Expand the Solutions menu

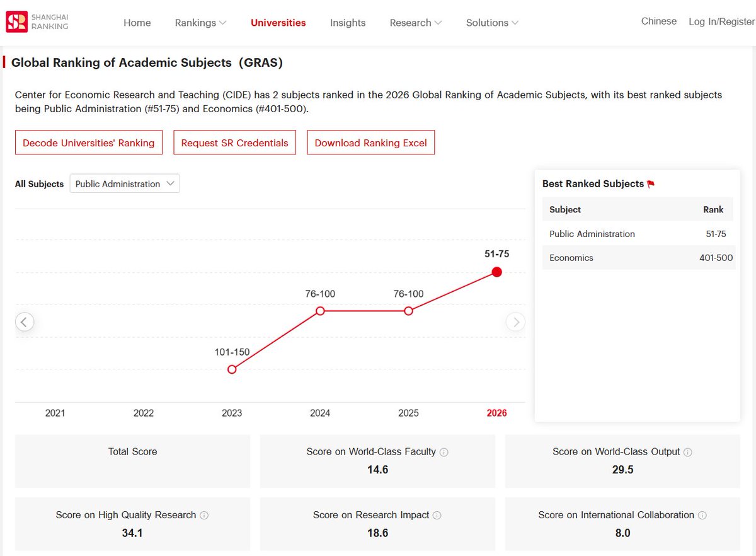[x=492, y=23]
